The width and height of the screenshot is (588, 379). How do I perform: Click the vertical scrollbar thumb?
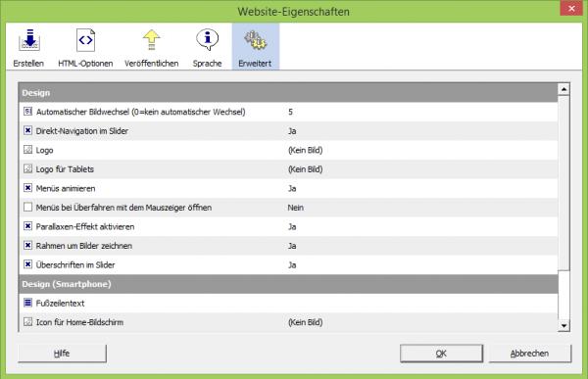[563, 182]
